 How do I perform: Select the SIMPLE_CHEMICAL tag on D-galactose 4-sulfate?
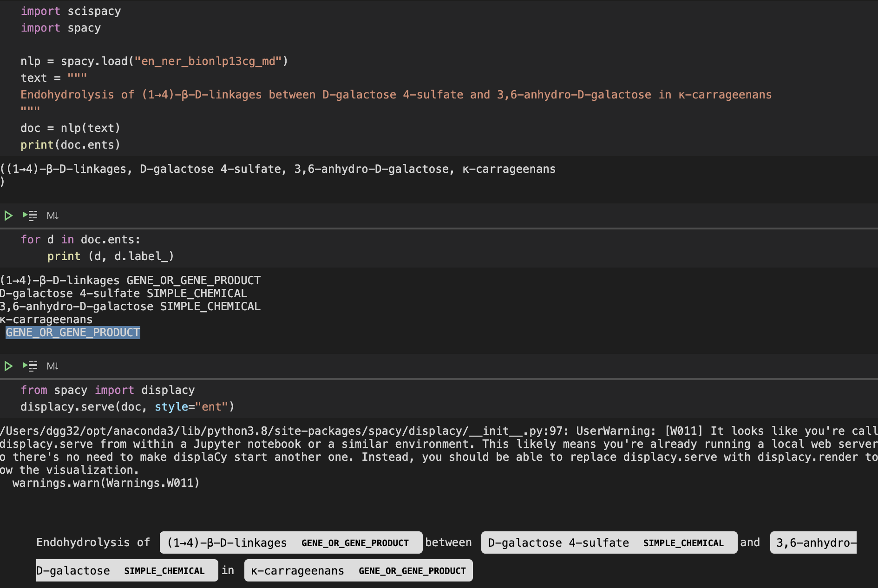683,542
